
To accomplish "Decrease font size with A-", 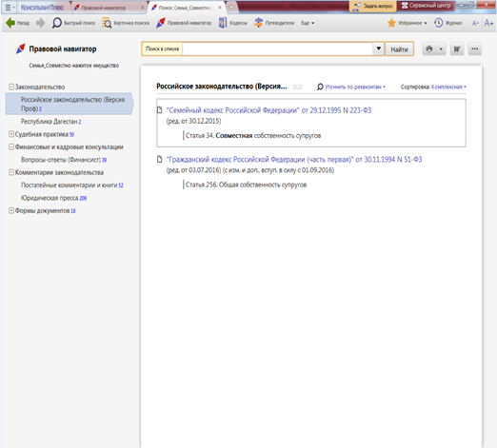I will [x=475, y=23].
